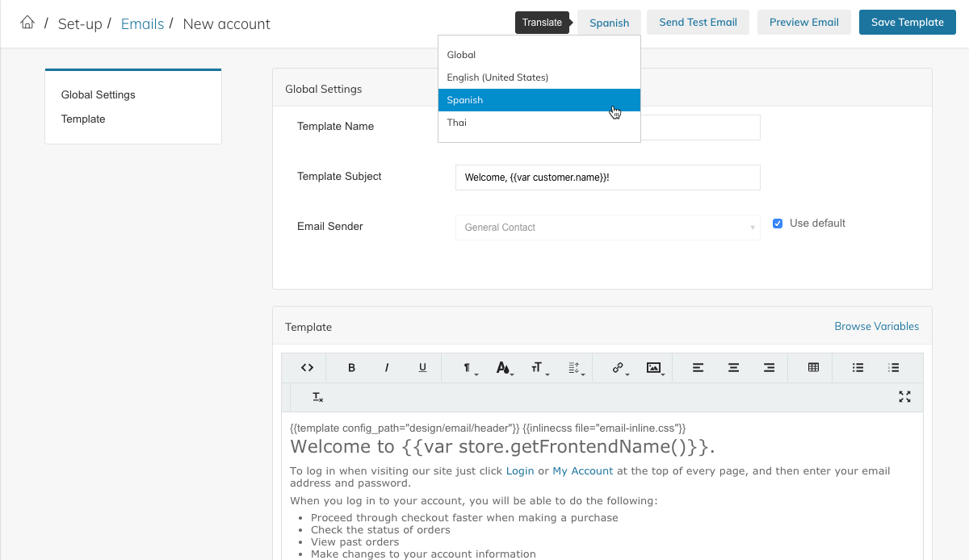969x560 pixels.
Task: Insert a table
Action: pyautogui.click(x=813, y=367)
